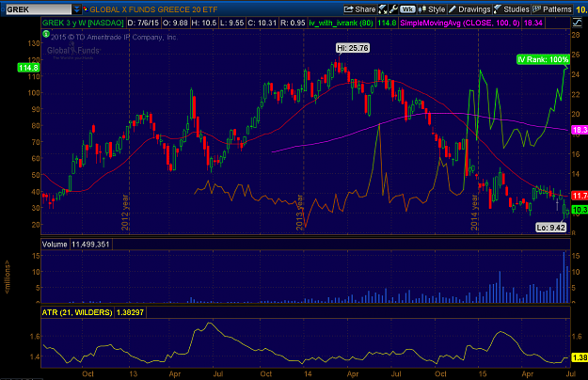Viewport: 588px width, 380px height.
Task: Click the green circular icon near copyright text
Action: click(46, 35)
